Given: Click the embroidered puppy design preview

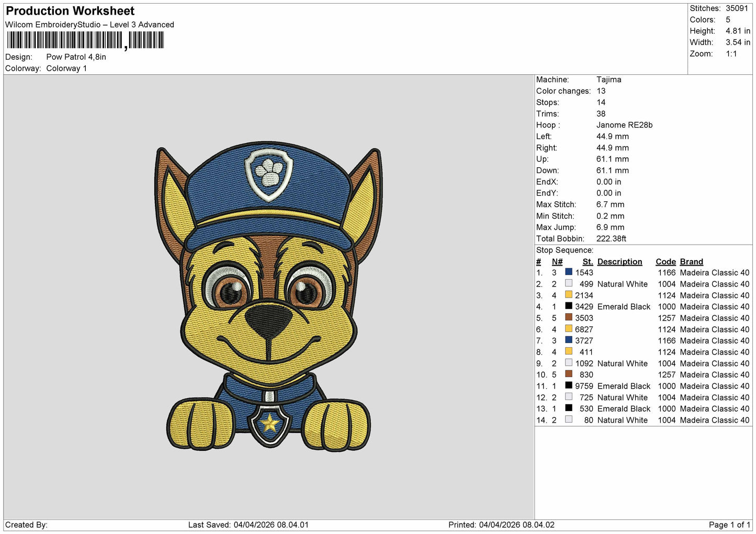Looking at the screenshot, I should (x=268, y=296).
